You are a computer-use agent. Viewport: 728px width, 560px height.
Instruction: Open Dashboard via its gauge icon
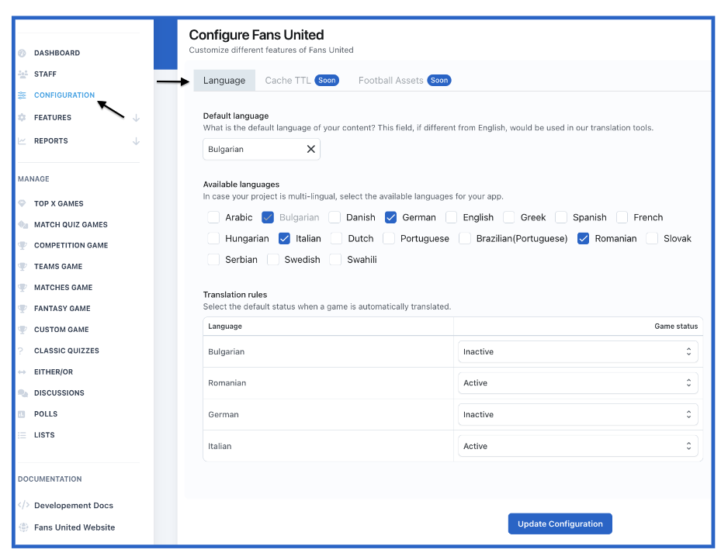coord(22,53)
